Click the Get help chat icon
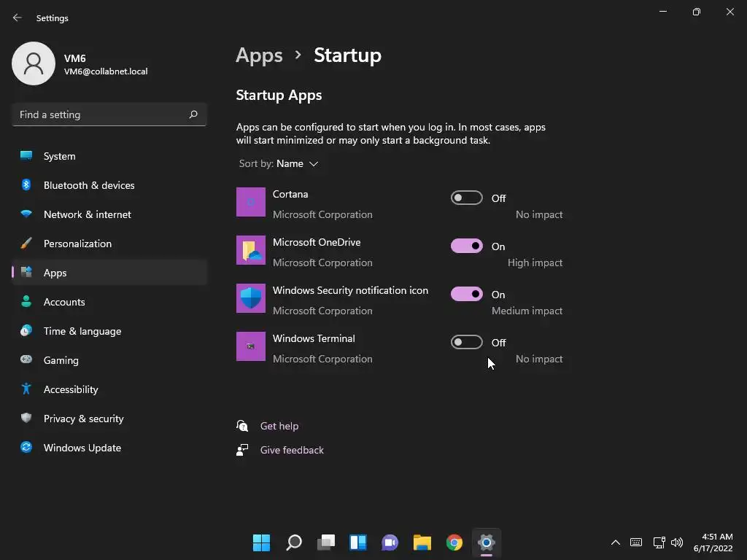Screen dimensions: 747x560 coord(242,426)
